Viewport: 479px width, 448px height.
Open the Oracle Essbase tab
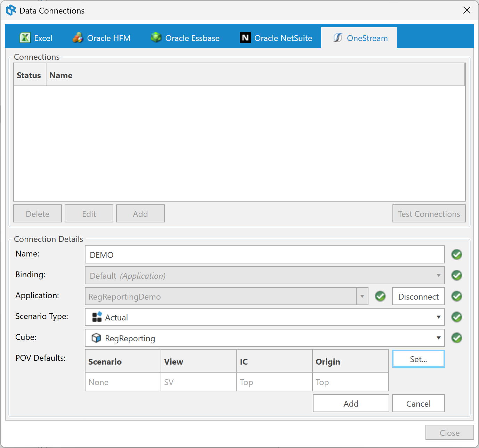(x=185, y=38)
